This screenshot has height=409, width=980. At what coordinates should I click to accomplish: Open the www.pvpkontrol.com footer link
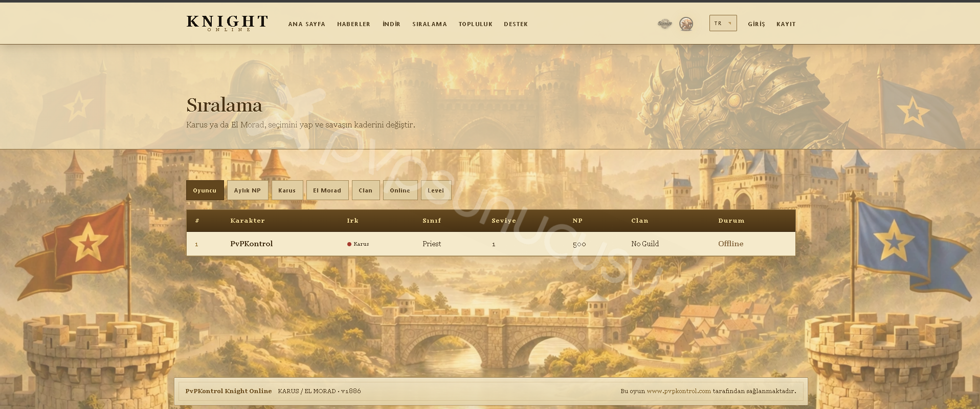[x=679, y=391]
